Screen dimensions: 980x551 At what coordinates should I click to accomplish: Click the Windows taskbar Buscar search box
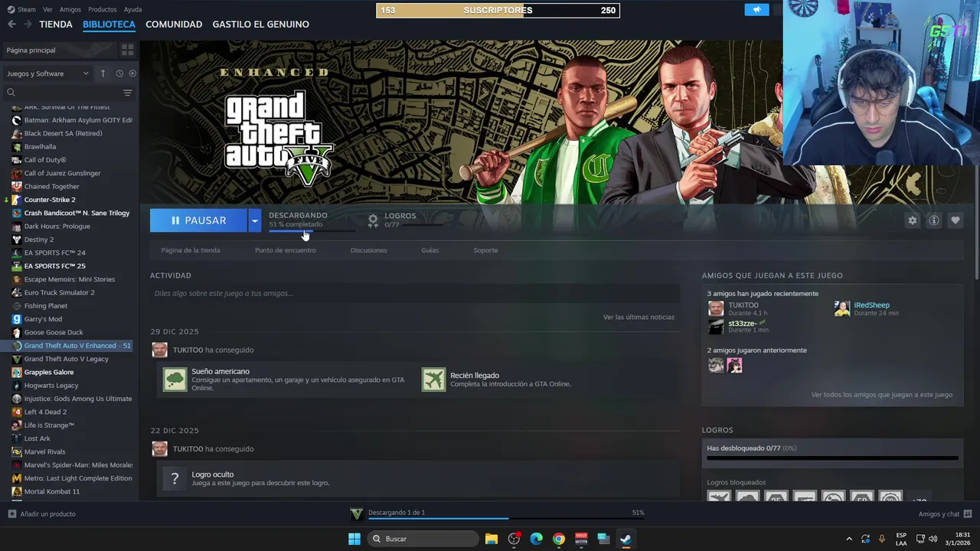click(423, 539)
